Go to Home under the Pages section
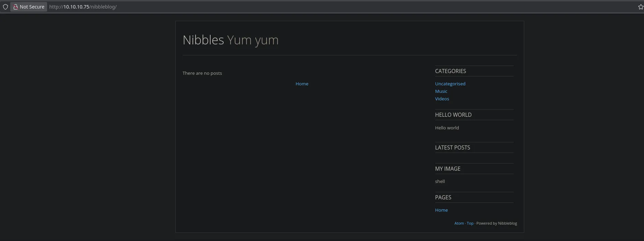The image size is (644, 241). (441, 210)
